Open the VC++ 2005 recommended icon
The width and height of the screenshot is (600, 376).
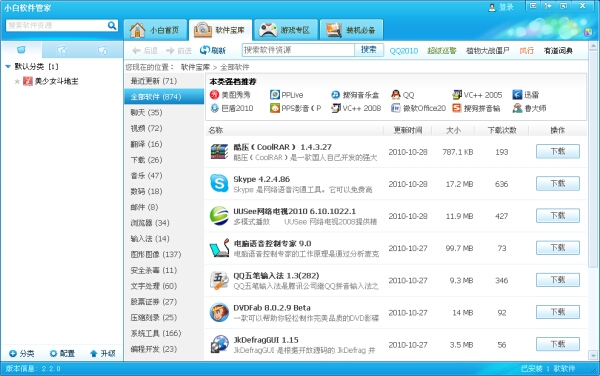[x=457, y=94]
